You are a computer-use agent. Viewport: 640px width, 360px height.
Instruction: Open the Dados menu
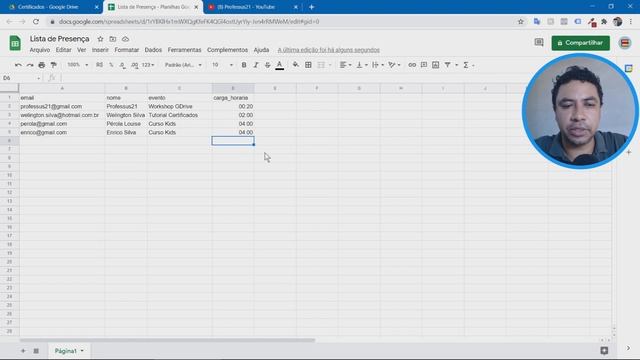(153, 50)
